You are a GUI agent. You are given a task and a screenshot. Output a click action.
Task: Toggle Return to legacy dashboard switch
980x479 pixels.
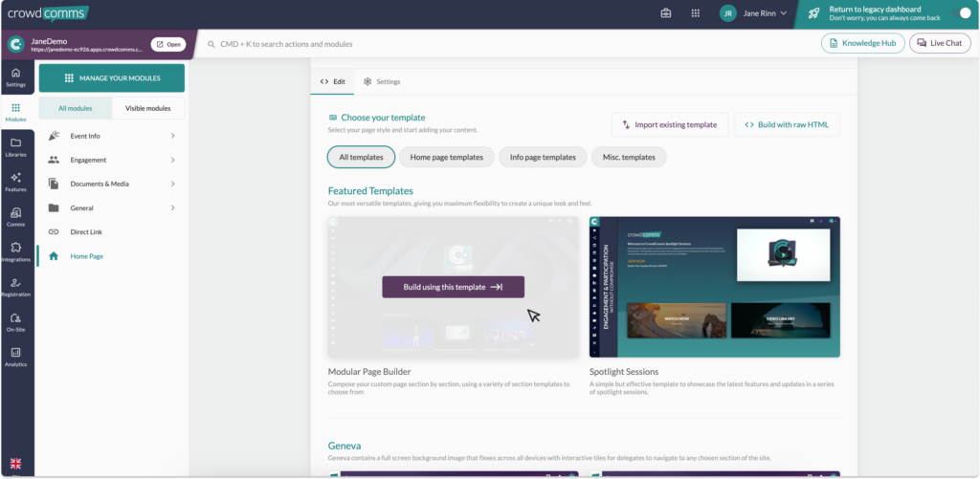coord(959,13)
